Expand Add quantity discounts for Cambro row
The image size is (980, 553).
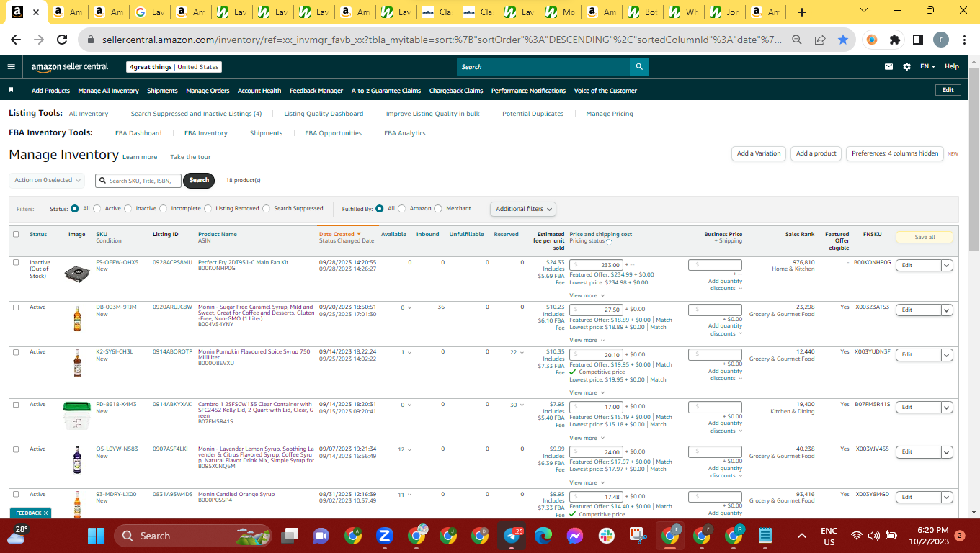tap(725, 427)
